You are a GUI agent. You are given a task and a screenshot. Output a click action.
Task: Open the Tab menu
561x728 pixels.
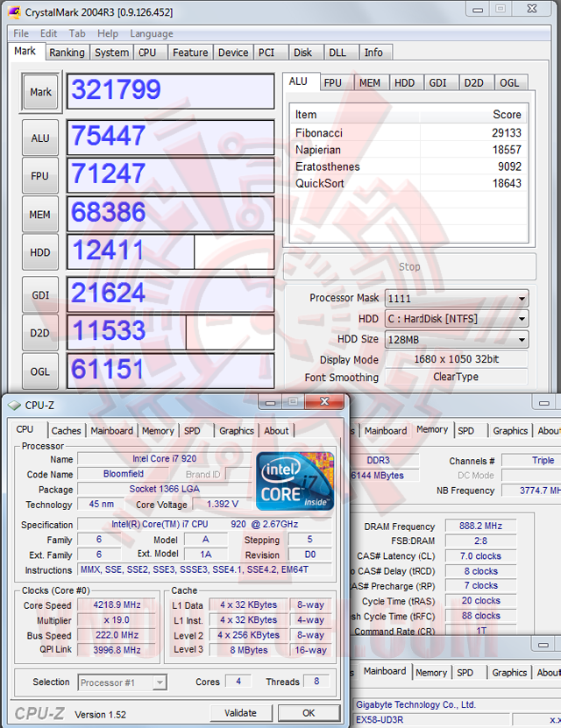point(77,33)
